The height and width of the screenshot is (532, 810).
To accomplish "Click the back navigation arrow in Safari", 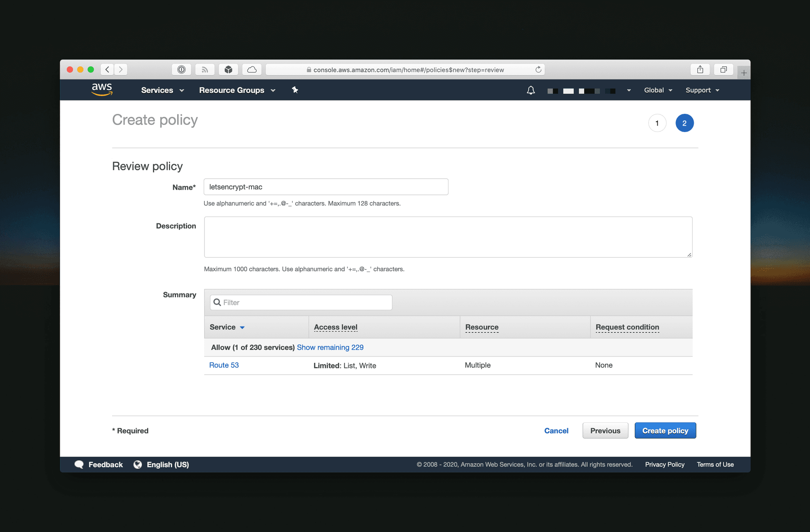I will coord(107,69).
